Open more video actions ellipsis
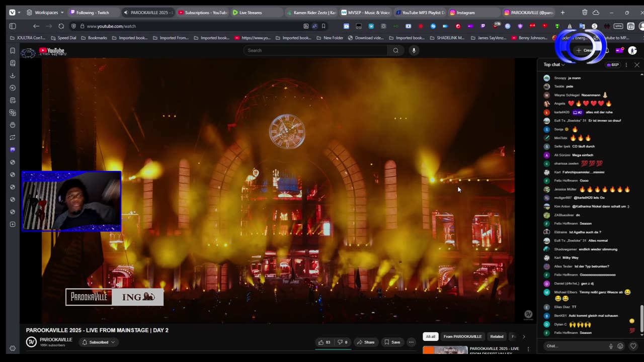This screenshot has height=362, width=644. click(411, 342)
